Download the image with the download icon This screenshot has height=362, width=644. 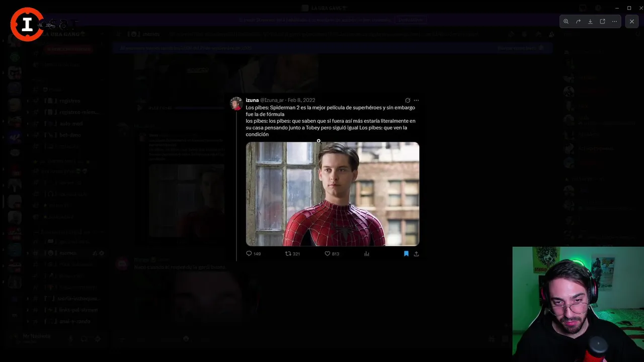[590, 22]
